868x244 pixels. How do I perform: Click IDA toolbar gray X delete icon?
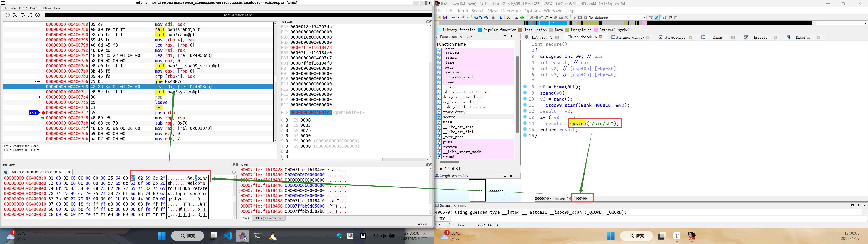coord(566,17)
